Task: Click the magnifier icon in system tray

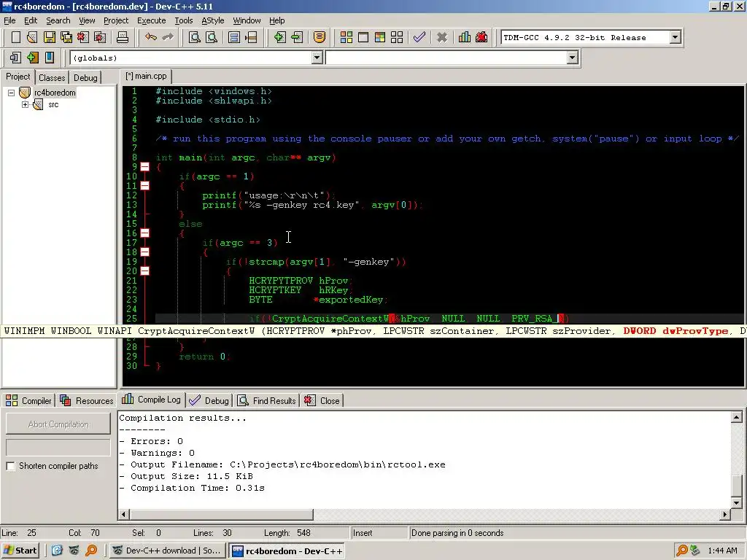Action: tap(682, 551)
